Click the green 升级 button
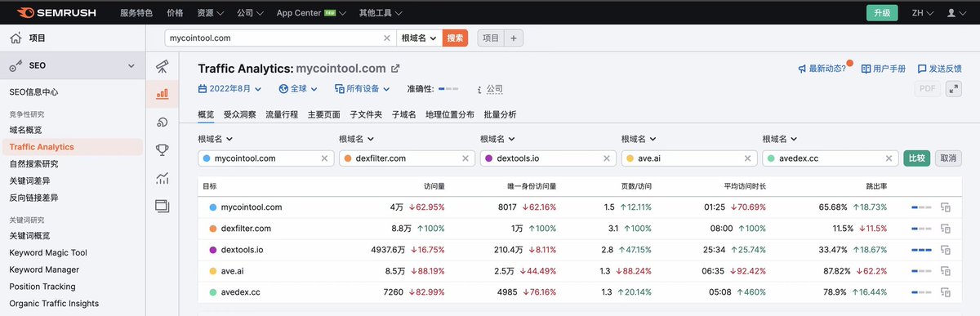This screenshot has width=980, height=316. 882,13
